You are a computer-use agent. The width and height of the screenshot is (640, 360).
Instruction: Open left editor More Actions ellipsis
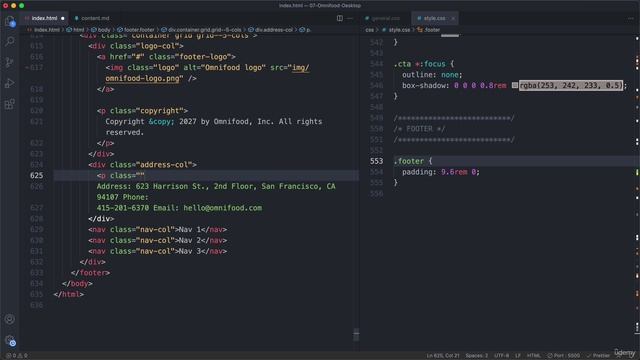[x=350, y=18]
